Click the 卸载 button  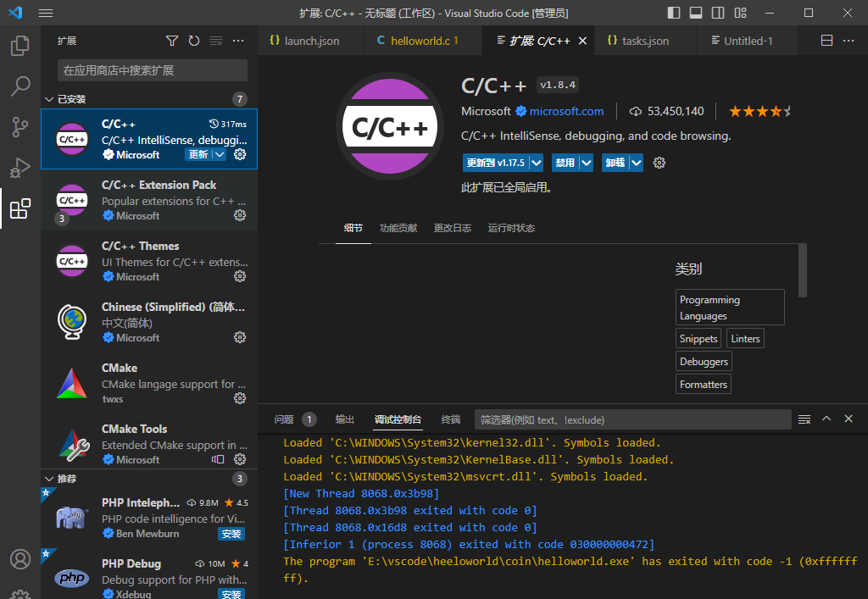[x=615, y=163]
